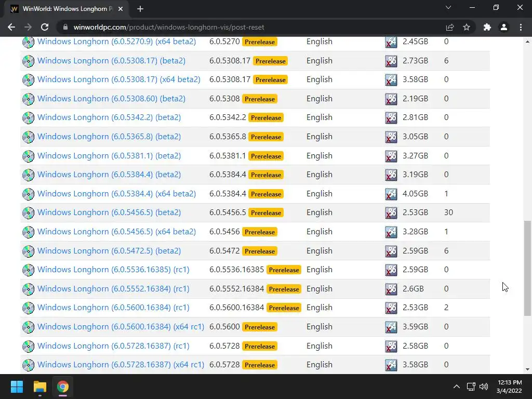532x399 pixels.
Task: Open Windows Longhorn (6.0.5600.16384) (rc1) link
Action: (x=113, y=308)
